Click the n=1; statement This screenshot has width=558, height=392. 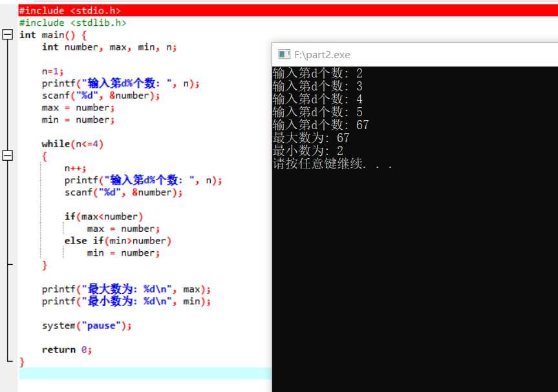[52, 71]
